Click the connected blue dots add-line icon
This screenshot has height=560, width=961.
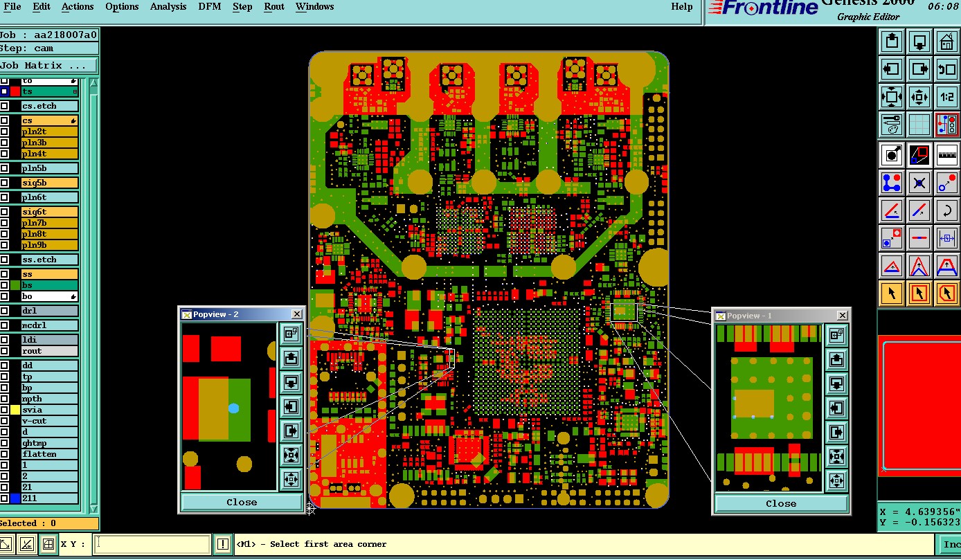tap(892, 183)
